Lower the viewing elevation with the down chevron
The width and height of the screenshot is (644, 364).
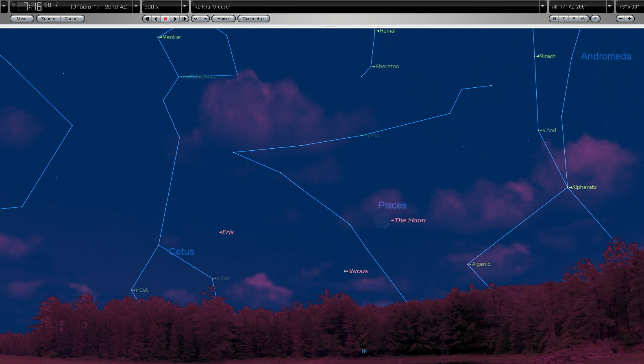[196, 19]
